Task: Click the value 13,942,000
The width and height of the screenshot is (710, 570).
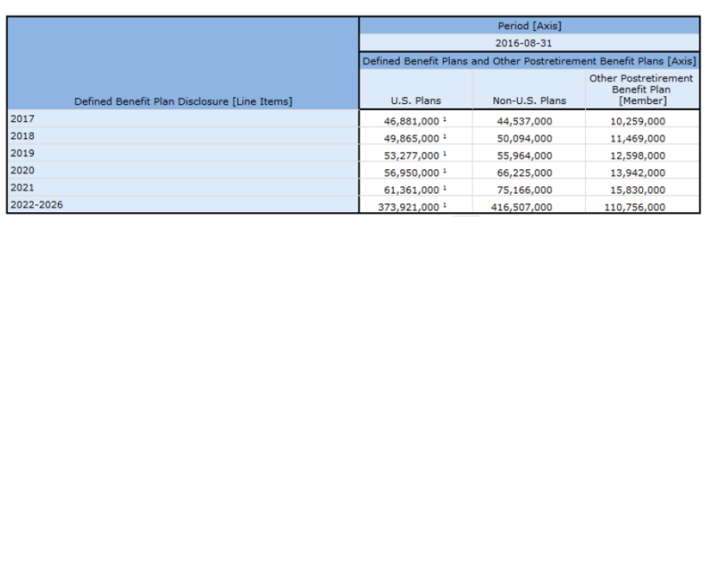Action: pyautogui.click(x=638, y=173)
